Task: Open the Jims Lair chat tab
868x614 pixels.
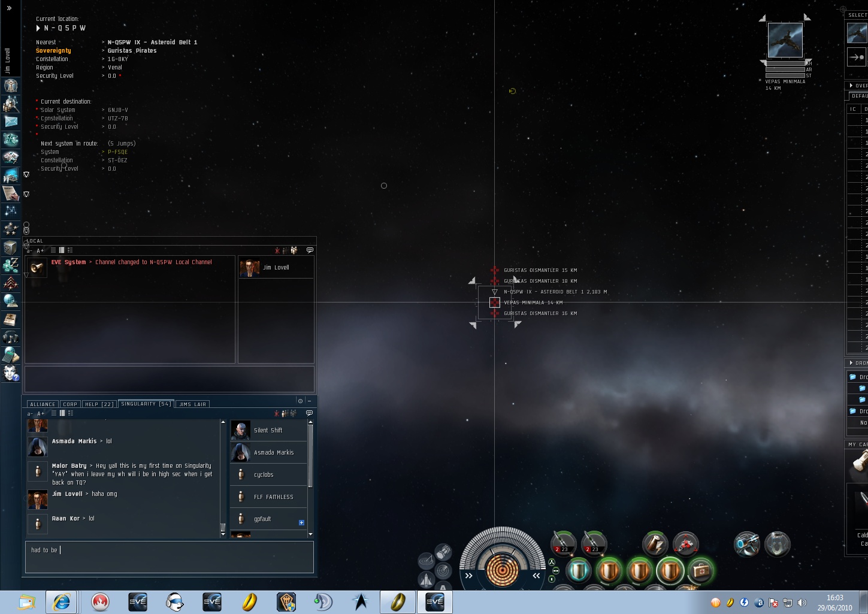Action: 192,404
